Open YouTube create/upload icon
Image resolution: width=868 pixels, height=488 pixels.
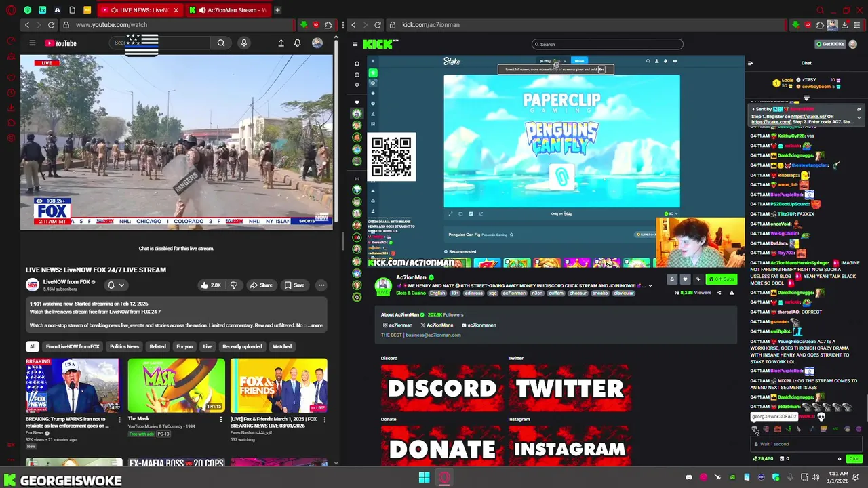(x=281, y=43)
